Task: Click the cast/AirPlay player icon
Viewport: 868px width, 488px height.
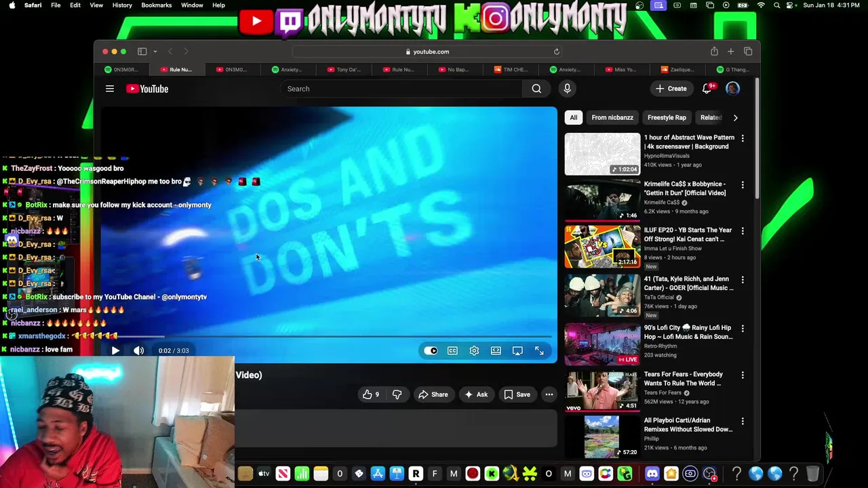Action: 517,350
